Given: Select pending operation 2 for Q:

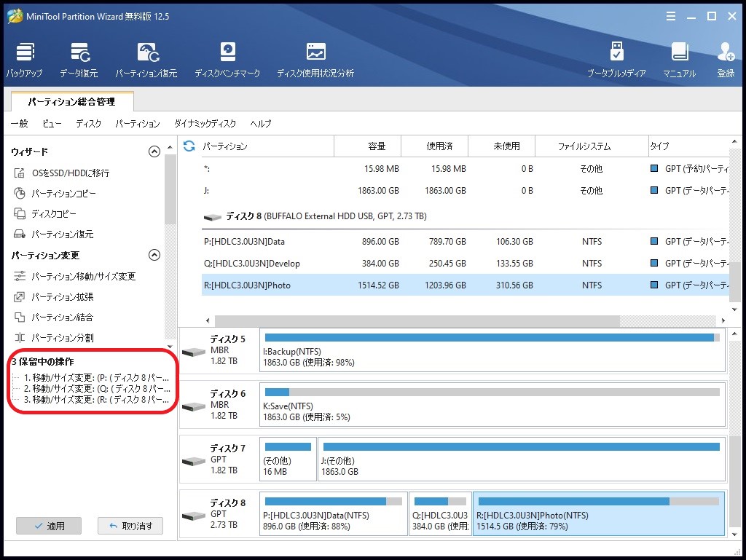Looking at the screenshot, I should coord(97,389).
